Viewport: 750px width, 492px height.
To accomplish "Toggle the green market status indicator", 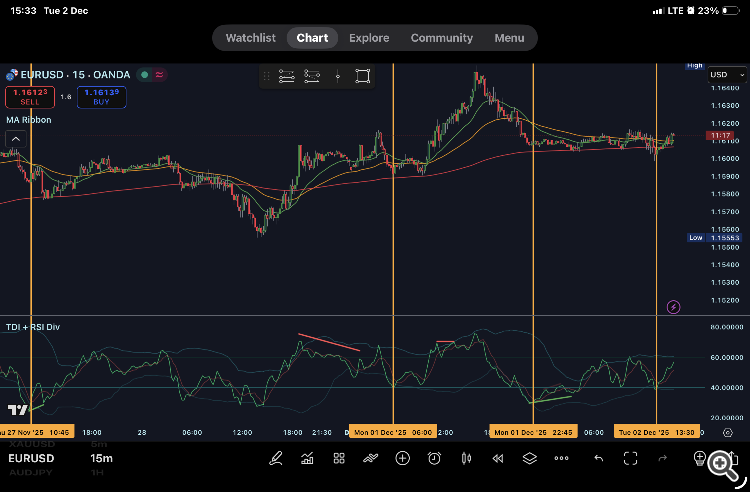I will 144,74.
